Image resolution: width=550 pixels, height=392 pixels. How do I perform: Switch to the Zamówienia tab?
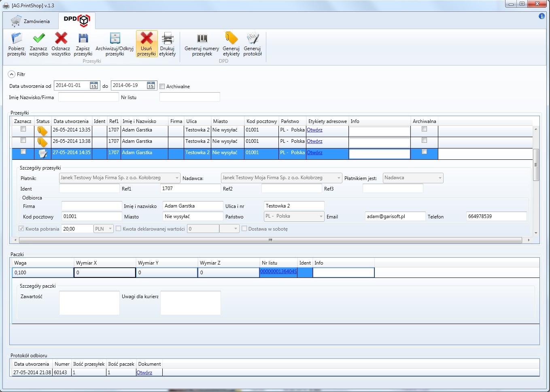point(31,21)
